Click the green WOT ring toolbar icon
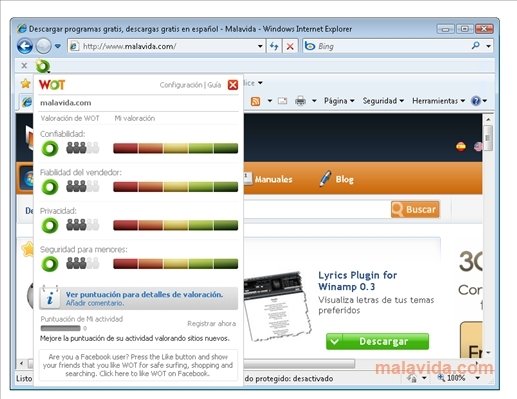Screen dimensions: 517x399 43,66
